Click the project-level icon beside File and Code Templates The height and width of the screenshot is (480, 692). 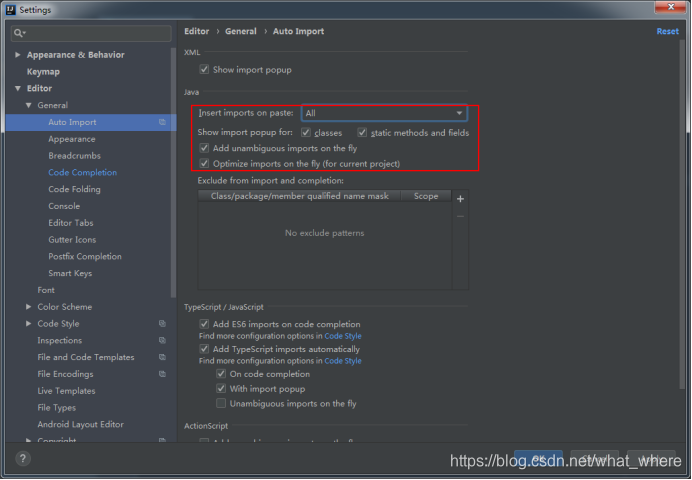(x=162, y=357)
